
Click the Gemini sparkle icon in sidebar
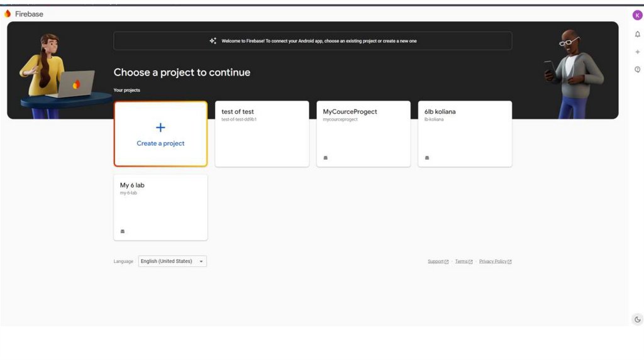click(637, 52)
